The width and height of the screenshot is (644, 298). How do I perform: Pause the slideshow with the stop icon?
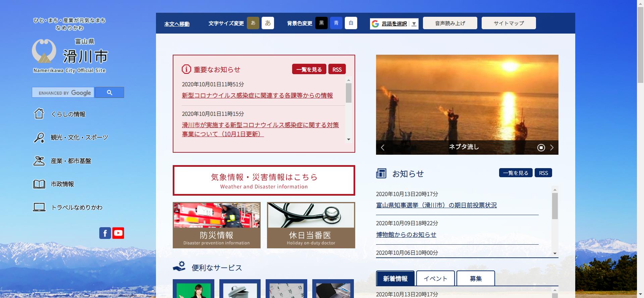coord(541,148)
